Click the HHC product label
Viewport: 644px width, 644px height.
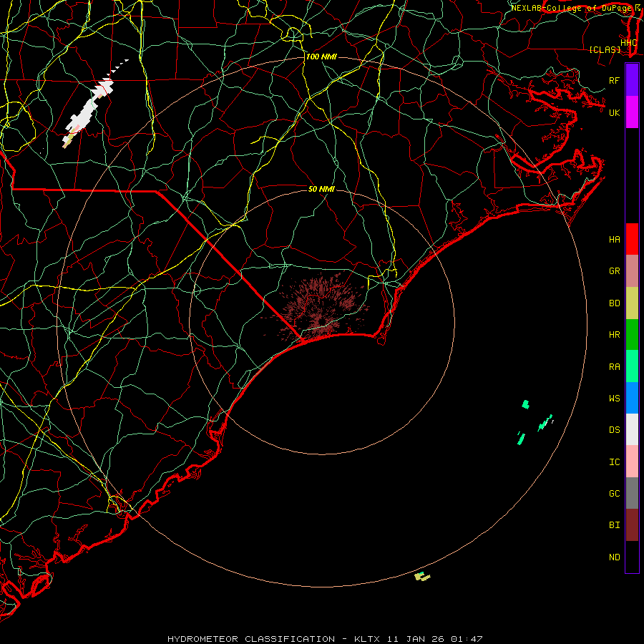pos(628,43)
